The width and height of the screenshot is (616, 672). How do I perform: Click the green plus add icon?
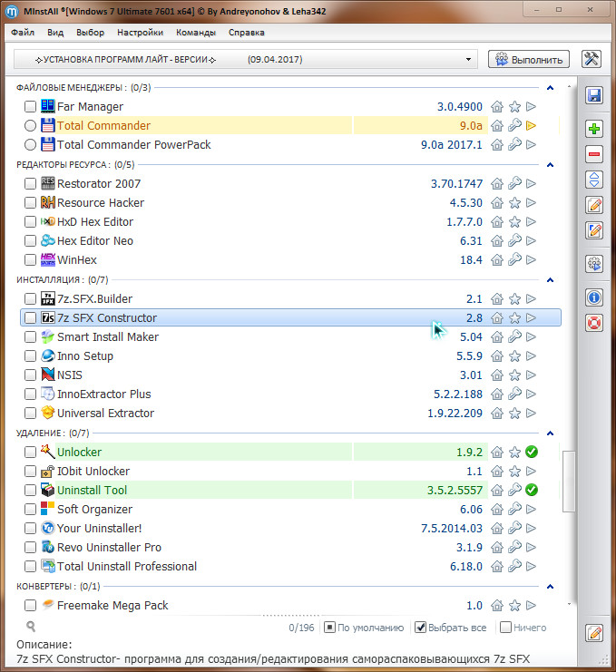(594, 129)
